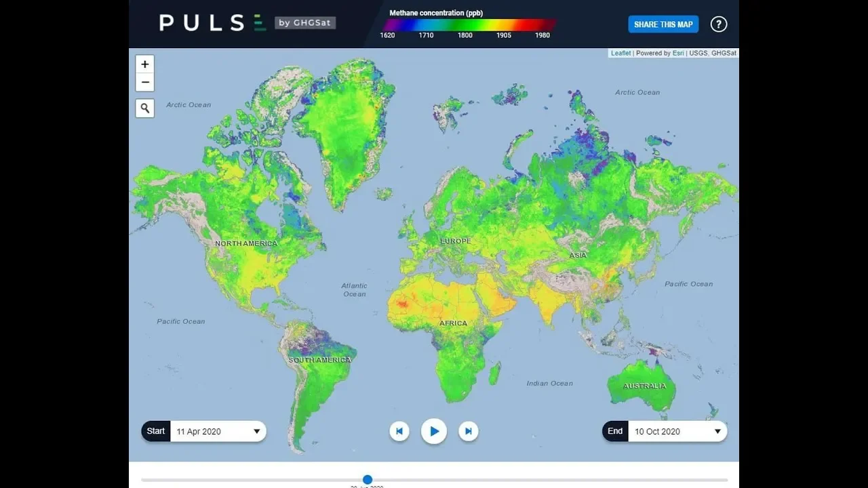Screen dimensions: 868x488
Task: Click the Atlantic Ocean label
Action: [354, 290]
